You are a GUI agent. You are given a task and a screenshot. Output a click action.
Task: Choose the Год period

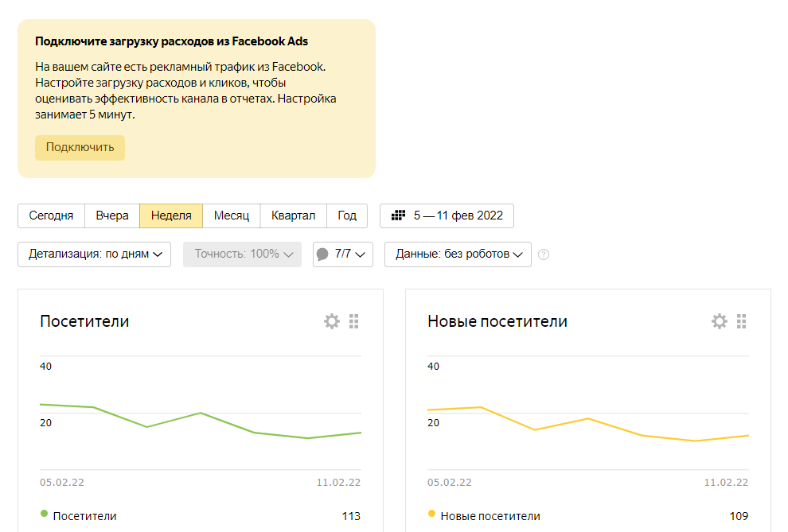pos(346,216)
